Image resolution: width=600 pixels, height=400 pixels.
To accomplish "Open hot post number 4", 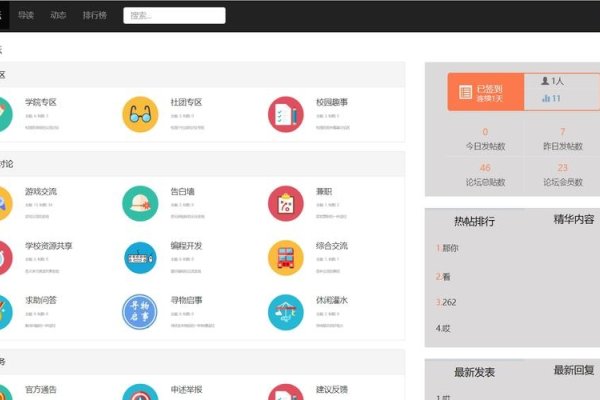I will (x=443, y=328).
